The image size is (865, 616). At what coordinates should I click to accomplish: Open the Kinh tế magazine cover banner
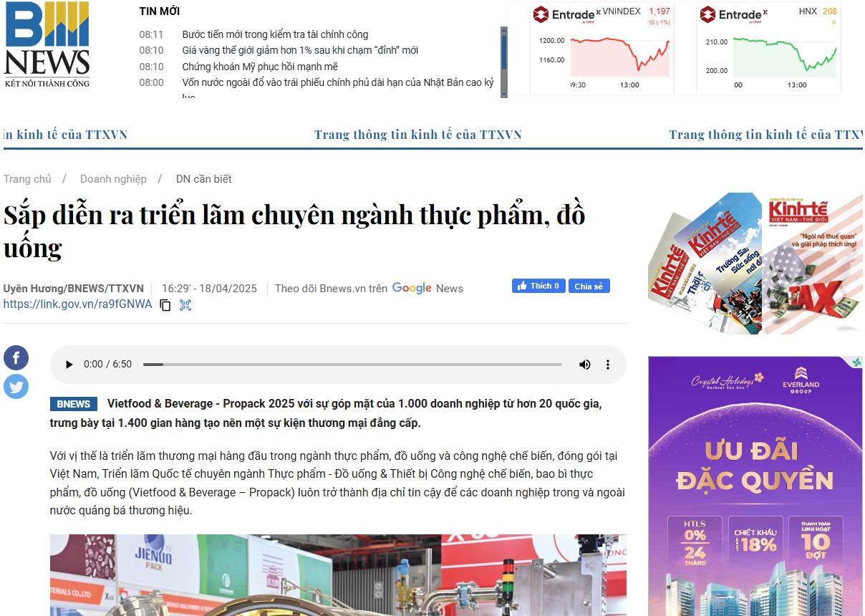[x=755, y=264]
